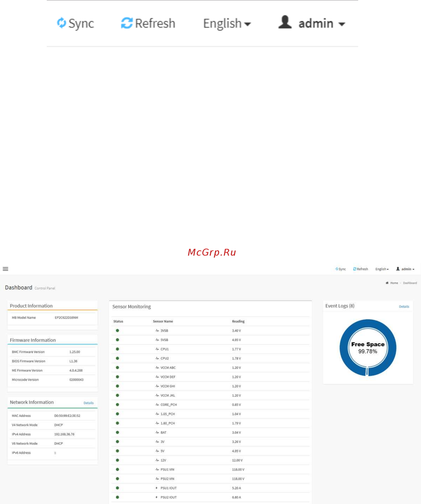Click the Sensor Monitoring panel heading
The width and height of the screenshot is (421, 504).
[131, 307]
